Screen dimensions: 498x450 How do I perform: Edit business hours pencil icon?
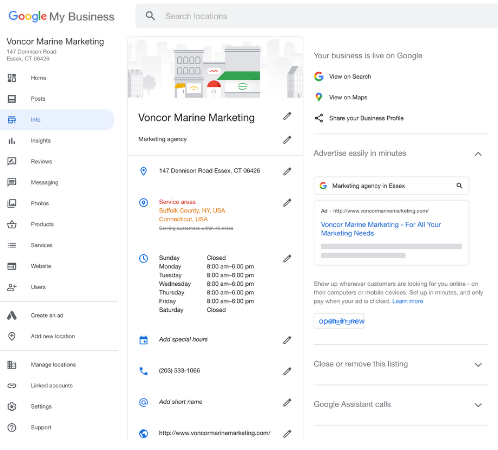pos(287,259)
